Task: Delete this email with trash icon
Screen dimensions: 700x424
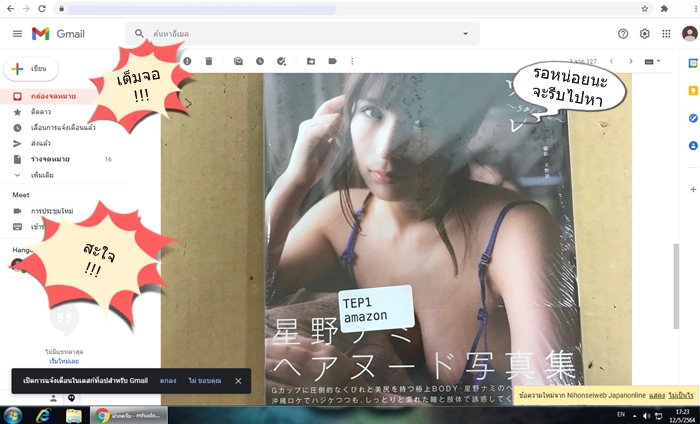Action: 209,61
